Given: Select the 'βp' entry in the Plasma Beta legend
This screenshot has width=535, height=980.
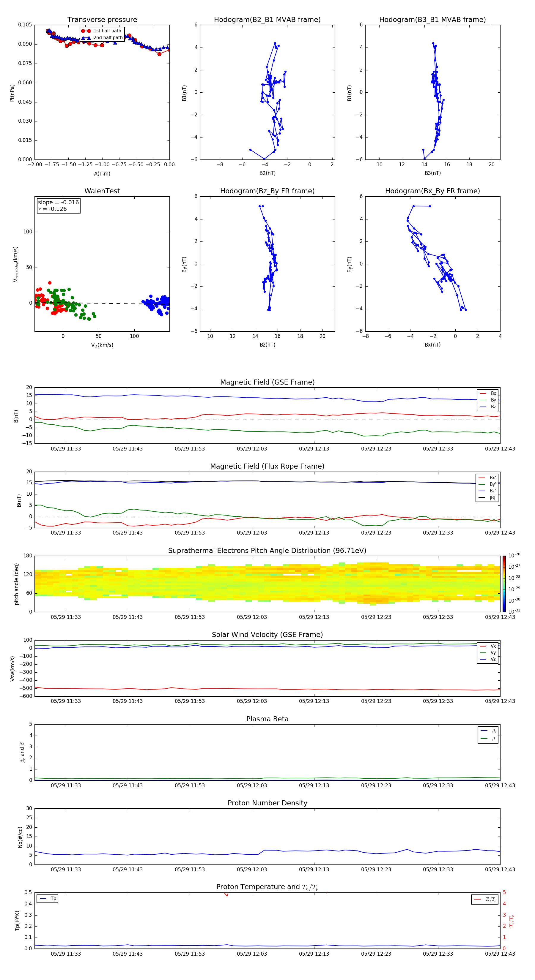Looking at the screenshot, I should point(488,731).
